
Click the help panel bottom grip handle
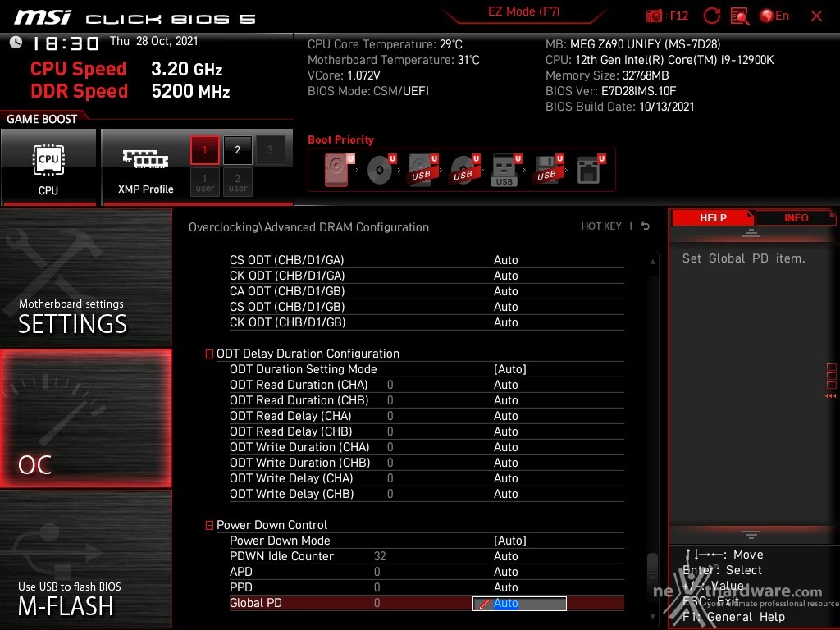point(751,534)
